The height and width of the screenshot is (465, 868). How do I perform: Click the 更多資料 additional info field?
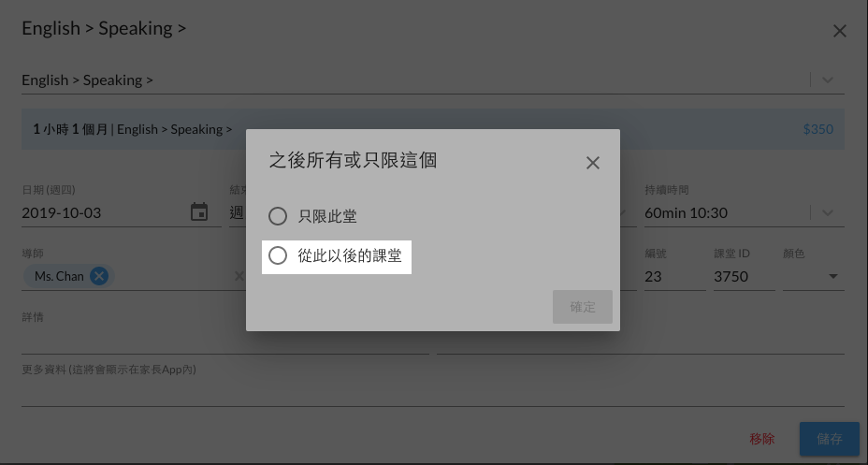(433, 393)
